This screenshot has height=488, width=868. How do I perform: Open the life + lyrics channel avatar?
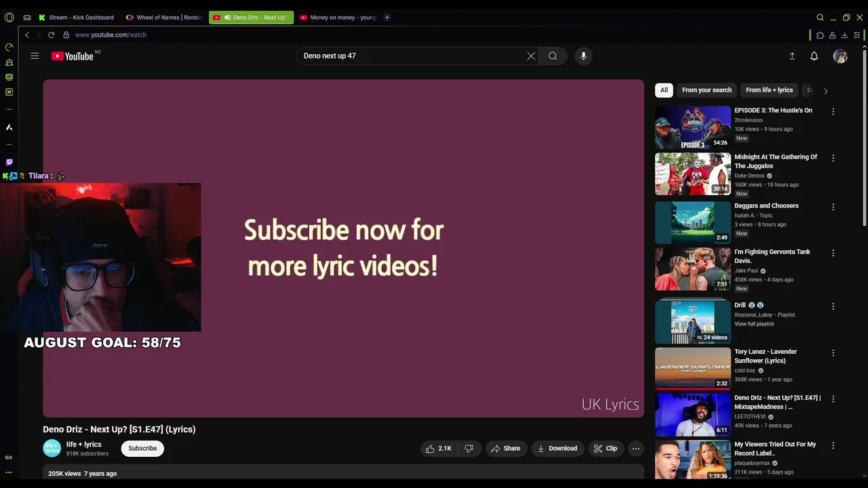tap(52, 449)
